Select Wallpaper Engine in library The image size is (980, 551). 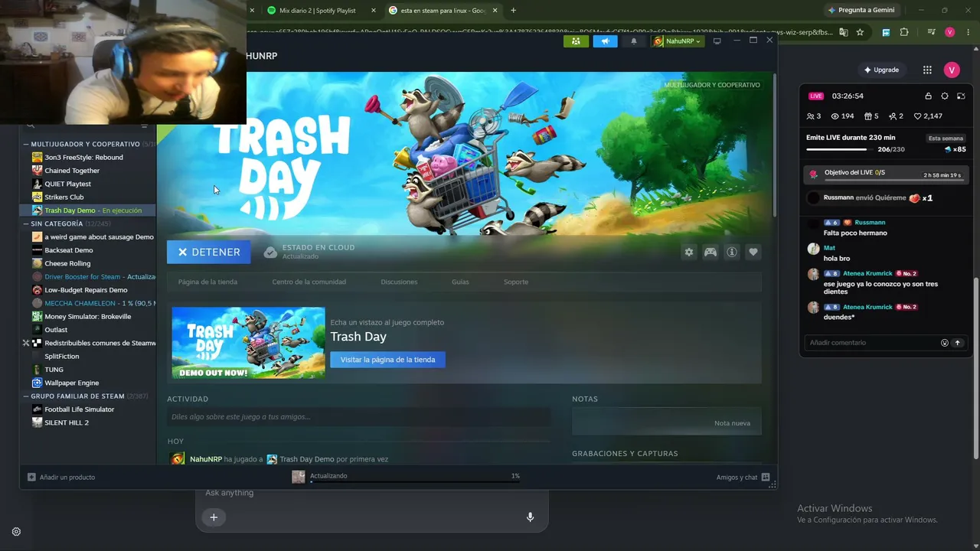tap(71, 383)
